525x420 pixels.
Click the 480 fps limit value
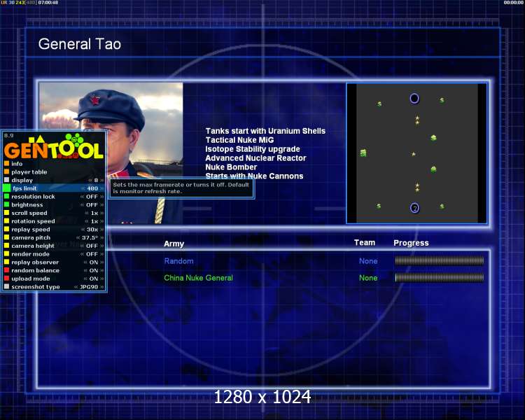[x=92, y=188]
